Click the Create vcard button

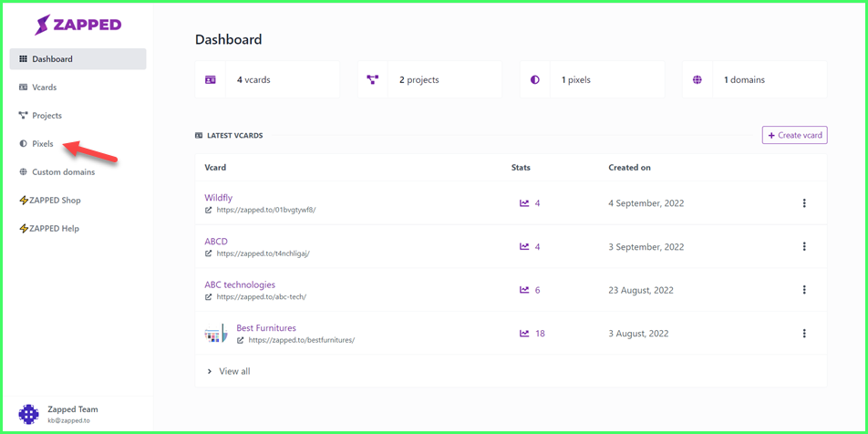795,135
